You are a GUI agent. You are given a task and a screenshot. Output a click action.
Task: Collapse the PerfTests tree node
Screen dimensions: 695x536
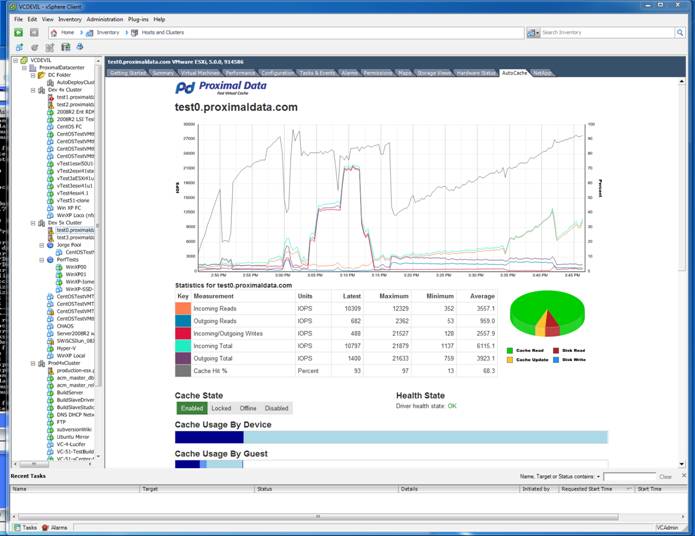click(42, 260)
